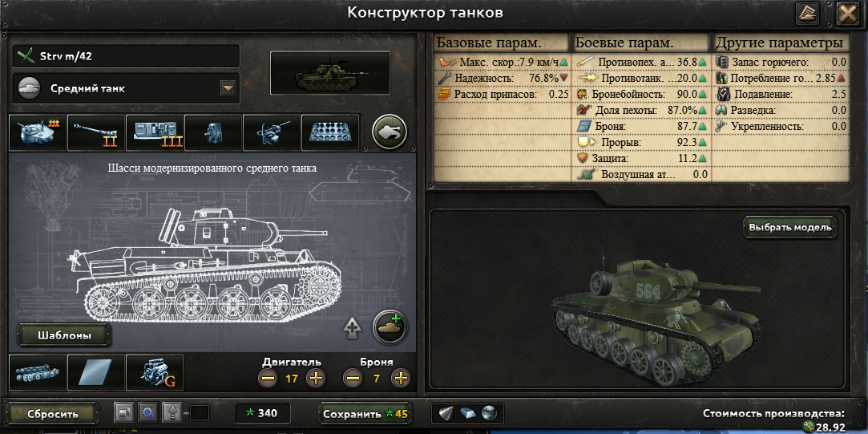
Task: Choose the radio module slot marked III
Action: (155, 132)
